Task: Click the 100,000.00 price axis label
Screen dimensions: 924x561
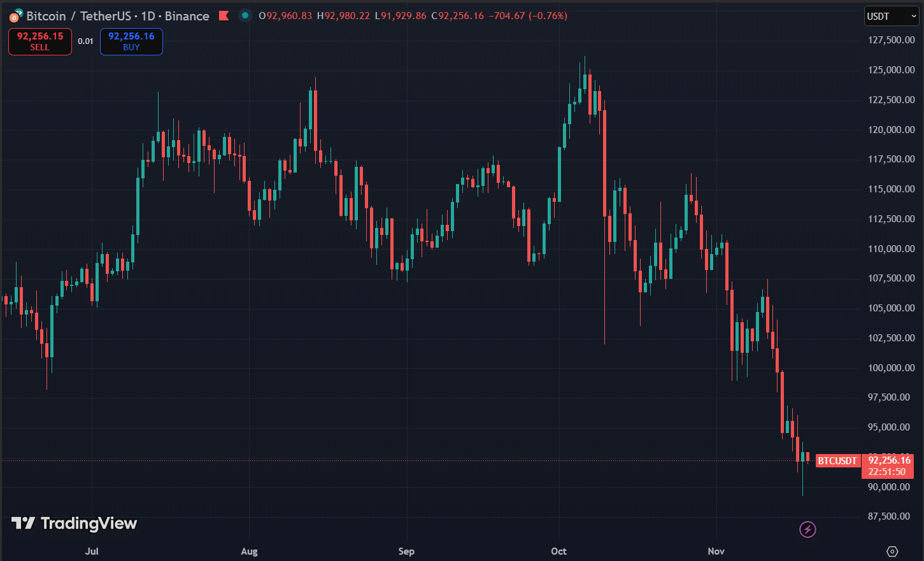Action: pos(892,367)
